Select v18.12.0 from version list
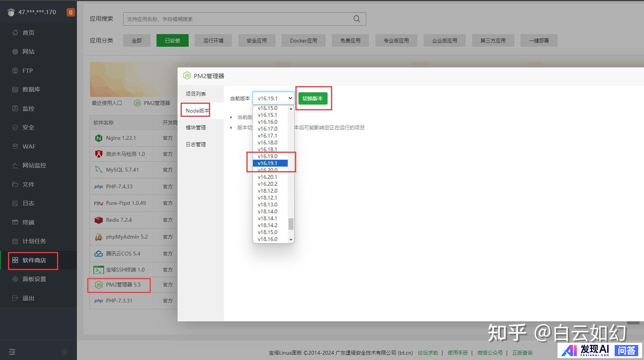Viewport: 644px width, 360px height. pyautogui.click(x=267, y=191)
